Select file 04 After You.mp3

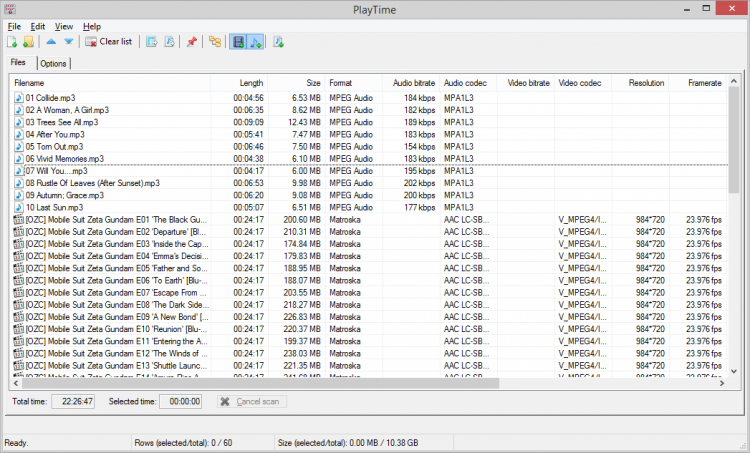pyautogui.click(x=55, y=134)
